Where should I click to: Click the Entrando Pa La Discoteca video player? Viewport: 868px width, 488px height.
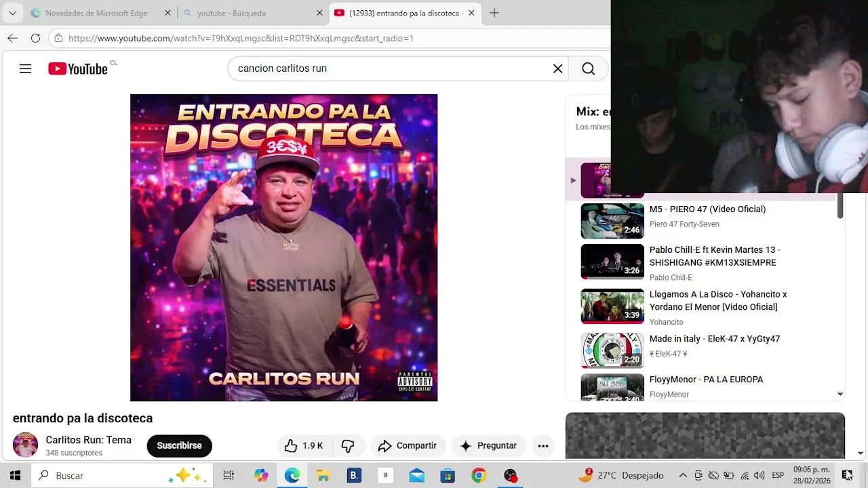click(x=283, y=247)
